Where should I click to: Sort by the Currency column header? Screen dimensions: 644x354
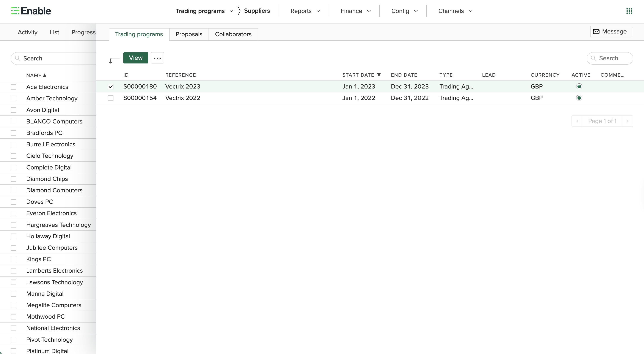tap(545, 75)
